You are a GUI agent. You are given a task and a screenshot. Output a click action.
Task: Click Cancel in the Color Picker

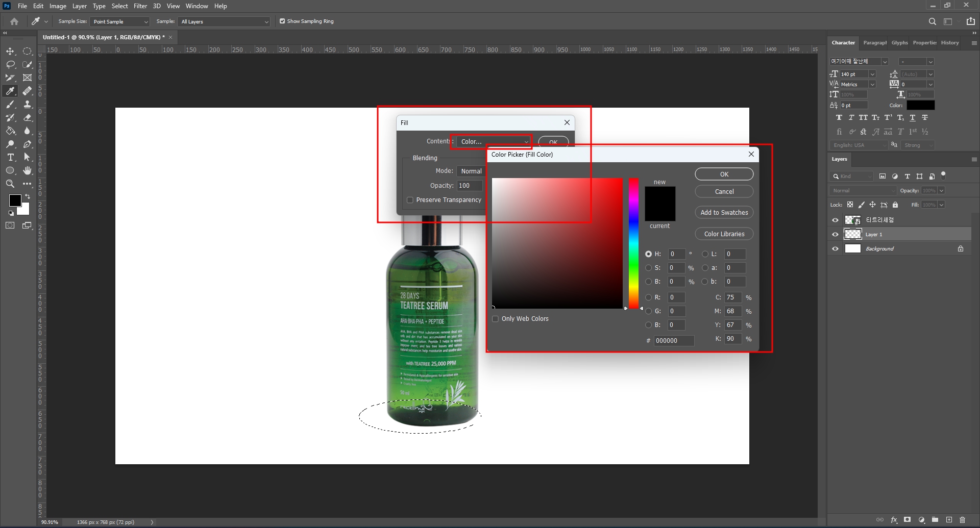coord(724,192)
